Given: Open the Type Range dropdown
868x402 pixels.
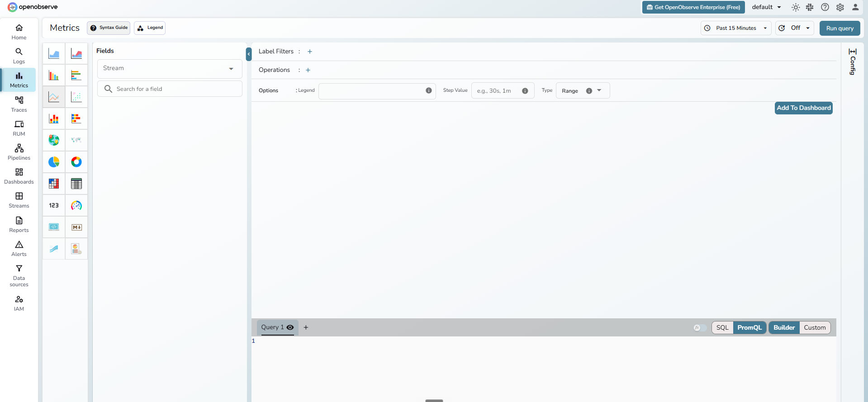Looking at the screenshot, I should click(583, 90).
